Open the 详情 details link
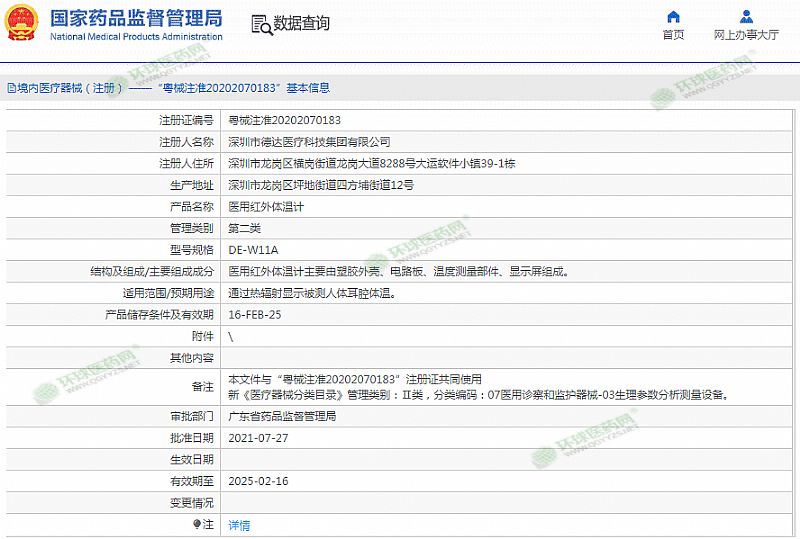The height and width of the screenshot is (539, 800). [x=239, y=525]
